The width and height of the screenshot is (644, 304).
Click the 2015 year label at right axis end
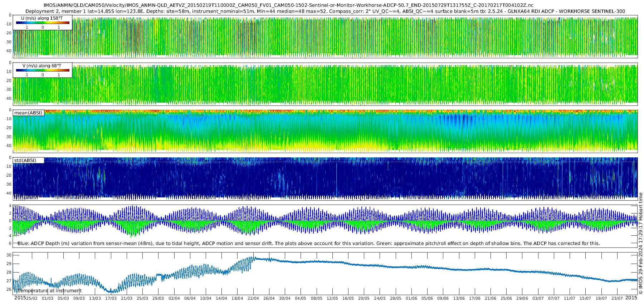[631, 298]
